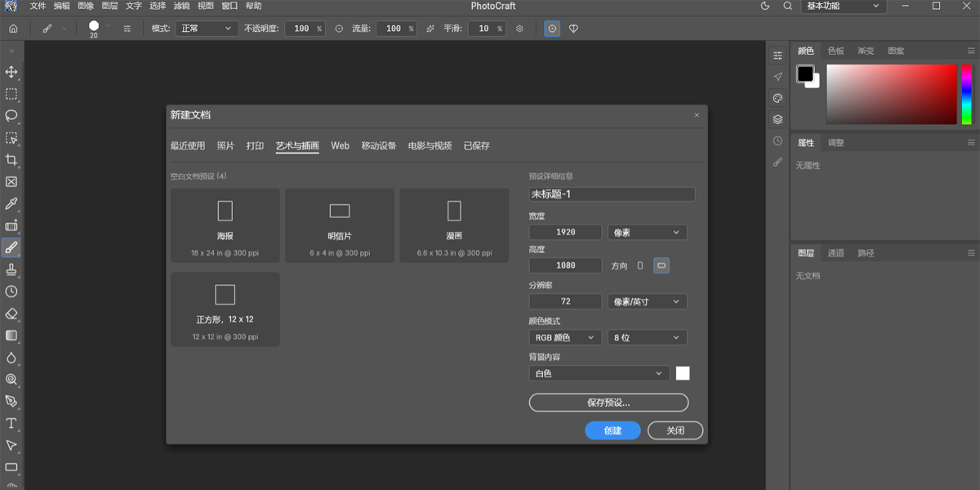Open the 文件 menu
Viewport: 980px width, 490px height.
pos(38,6)
